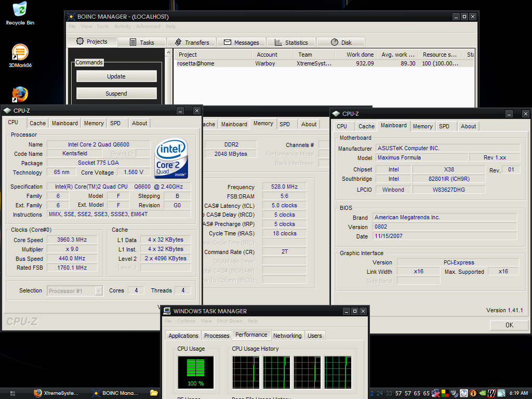Open the Projects tab in BOINC Manager
Viewport: 532px width, 399px height.
point(92,42)
